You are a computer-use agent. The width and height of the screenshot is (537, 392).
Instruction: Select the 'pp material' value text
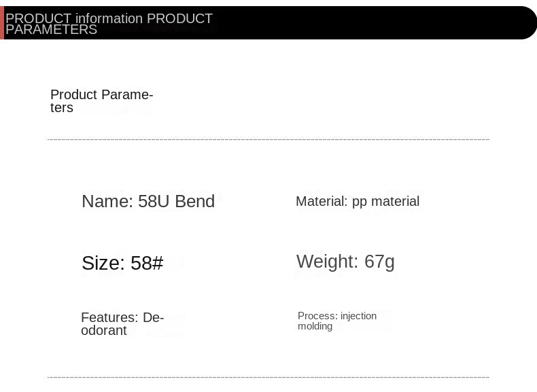[385, 201]
